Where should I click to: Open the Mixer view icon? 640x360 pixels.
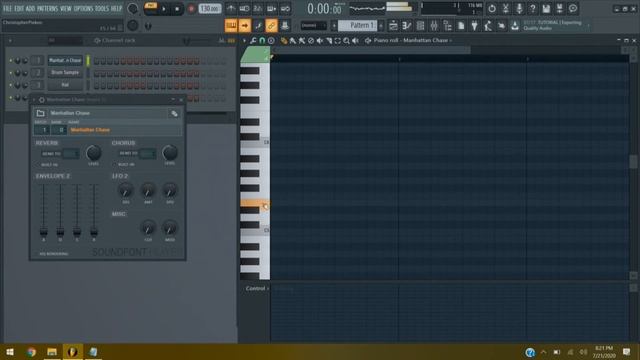434,26
